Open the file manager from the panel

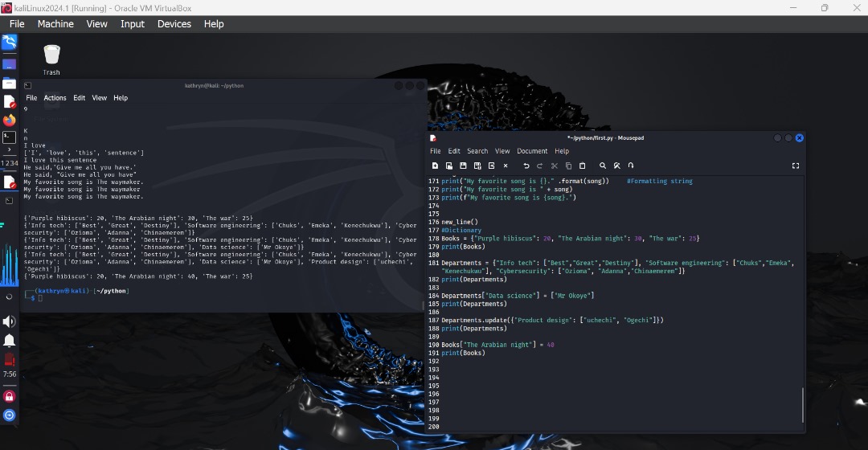tap(10, 84)
